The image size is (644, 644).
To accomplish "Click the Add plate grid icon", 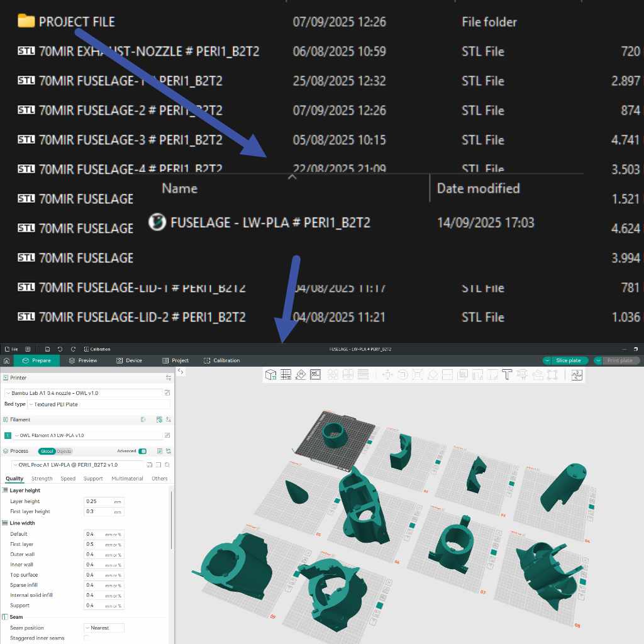I will click(286, 375).
